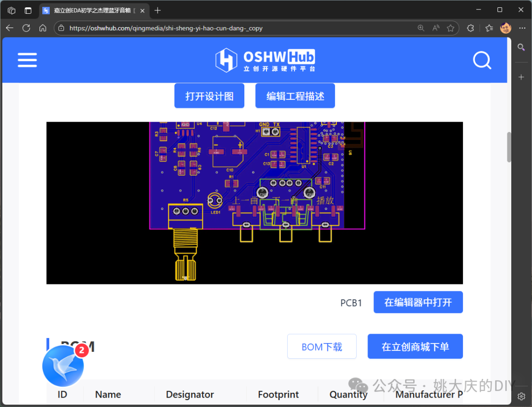532x407 pixels.
Task: Open the browser home page
Action: [43, 28]
